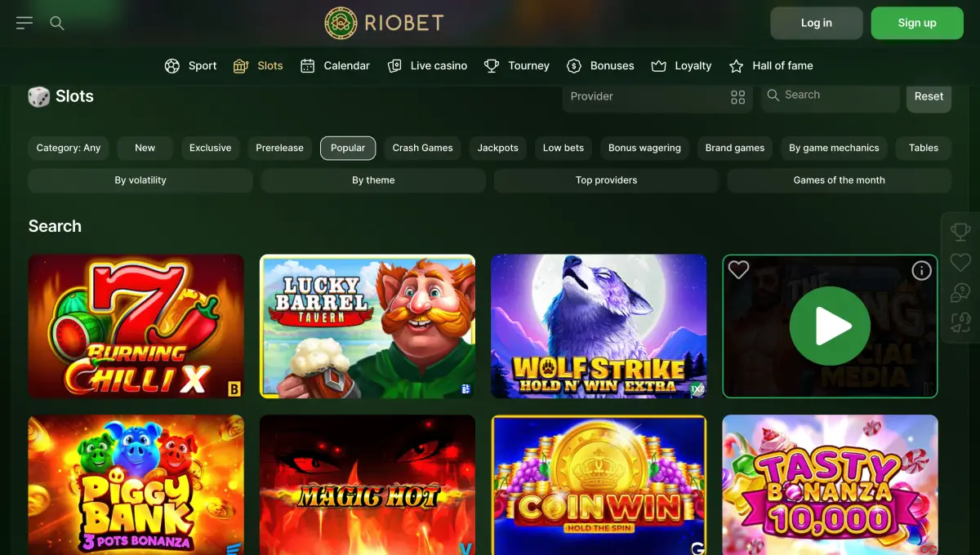Click the Riobet logo
Image resolution: width=980 pixels, height=555 pixels.
[x=384, y=23]
